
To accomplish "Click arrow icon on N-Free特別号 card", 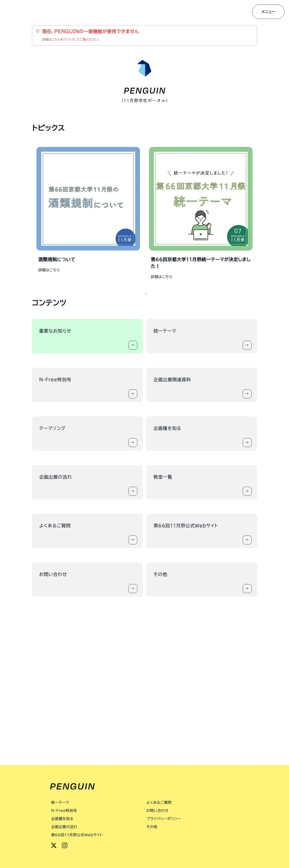I will [x=133, y=394].
